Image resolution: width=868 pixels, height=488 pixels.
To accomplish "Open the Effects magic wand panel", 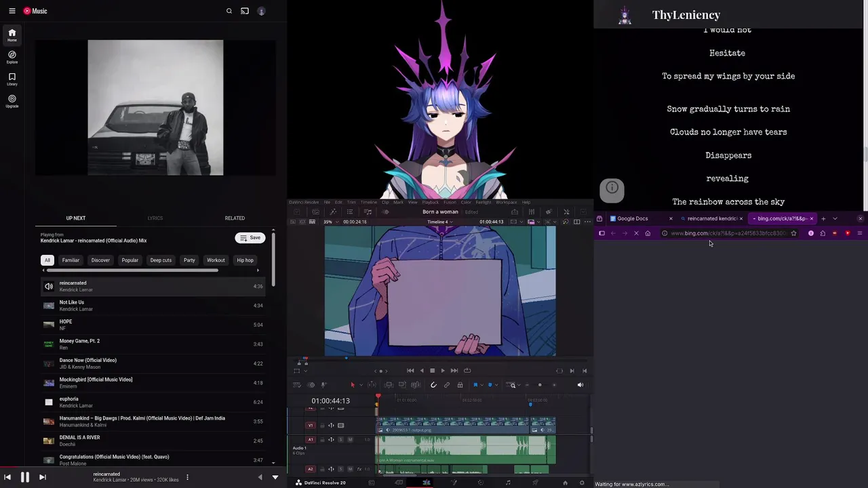I will 332,212.
